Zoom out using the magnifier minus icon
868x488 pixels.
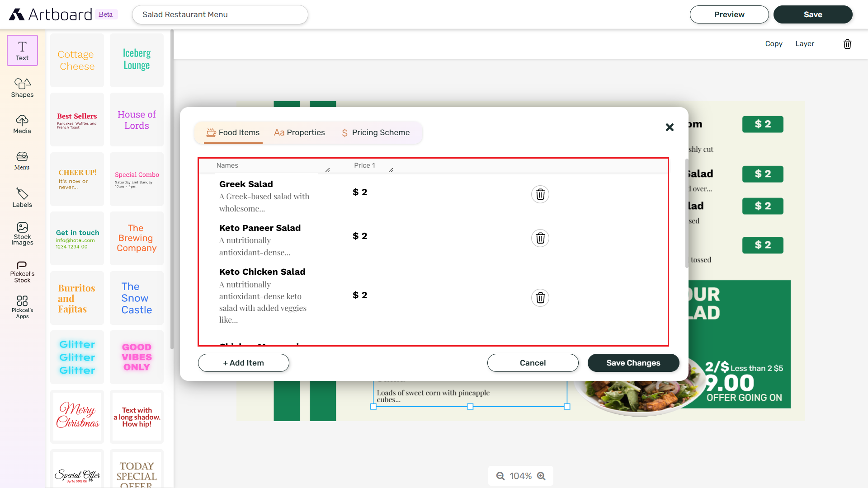tap(500, 475)
